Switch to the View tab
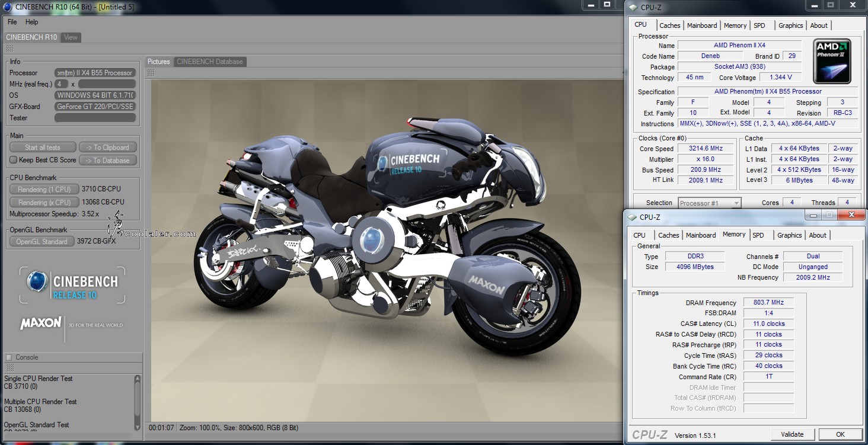 coord(71,37)
